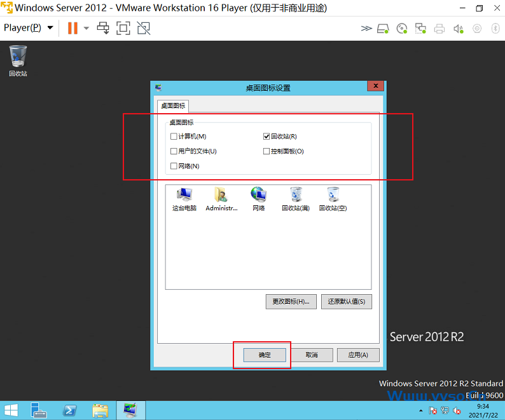Enter full screen mode in VMware toolbar
The width and height of the screenshot is (505, 420).
pos(123,28)
